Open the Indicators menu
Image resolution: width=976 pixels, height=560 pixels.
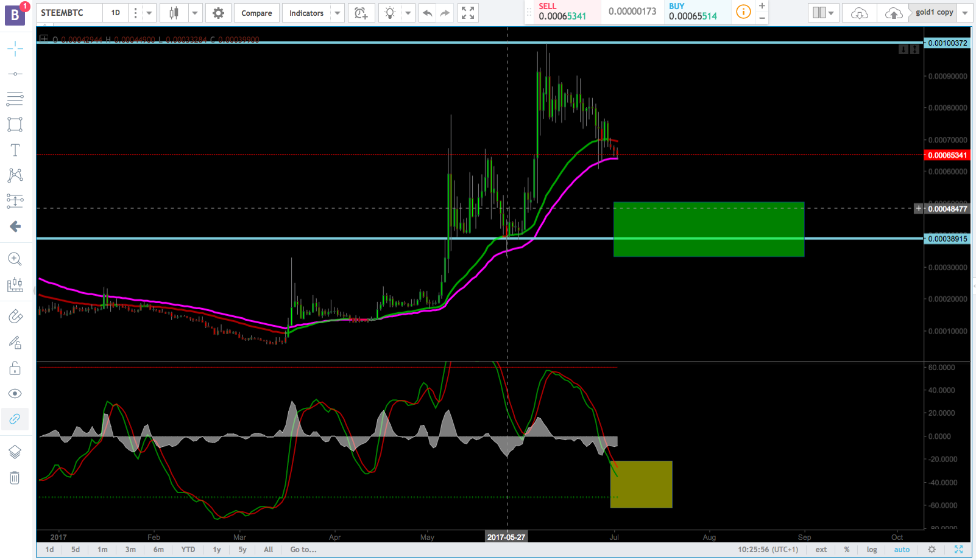pos(306,13)
